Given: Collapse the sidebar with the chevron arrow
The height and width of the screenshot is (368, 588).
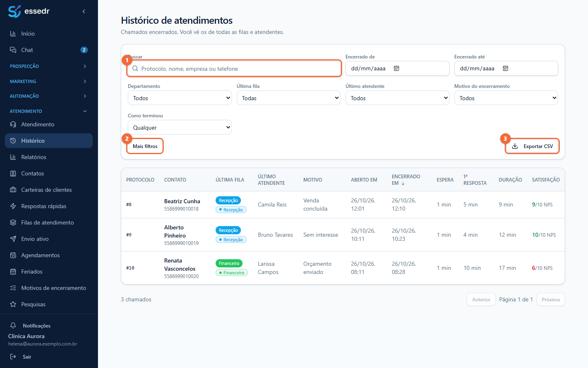Looking at the screenshot, I should (84, 11).
